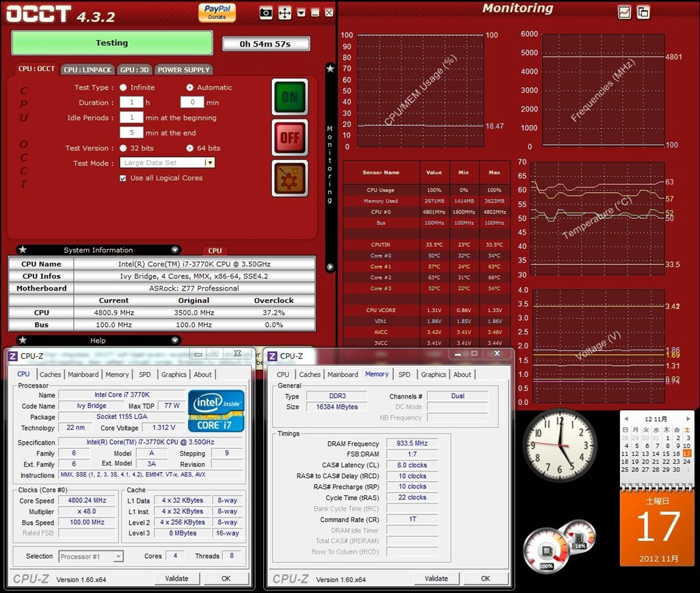Open the Test Mode dropdown
The height and width of the screenshot is (593, 700).
pos(210,163)
